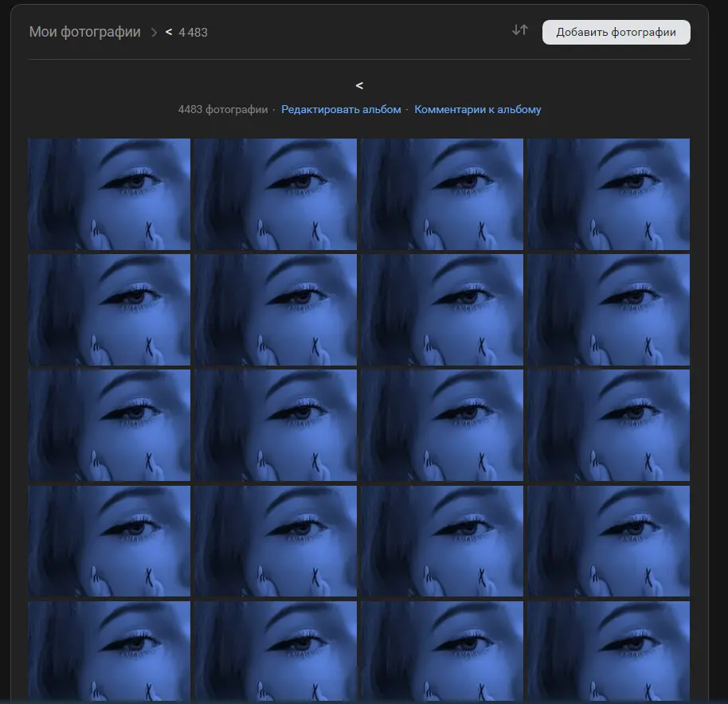Click the centered album title "<"
The image size is (728, 704).
pyautogui.click(x=359, y=85)
